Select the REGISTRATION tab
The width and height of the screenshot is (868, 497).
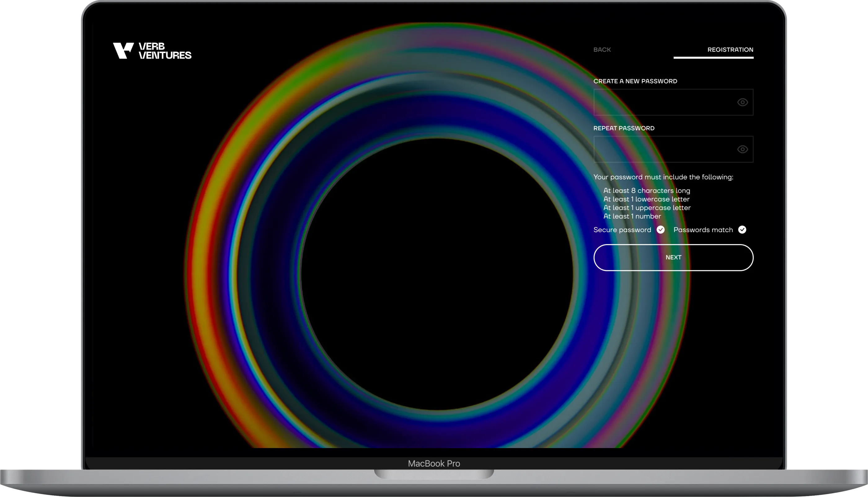click(x=730, y=50)
